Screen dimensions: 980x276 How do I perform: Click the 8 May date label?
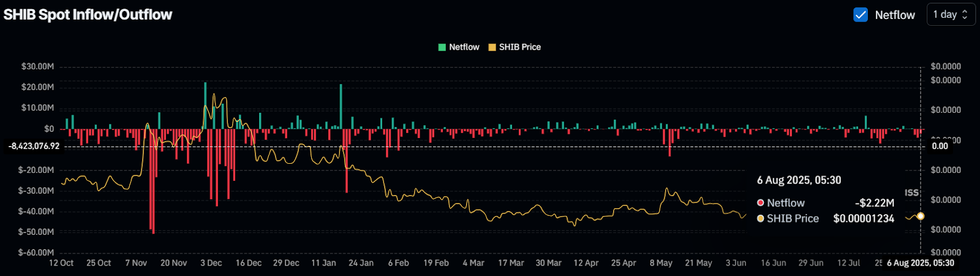click(661, 263)
